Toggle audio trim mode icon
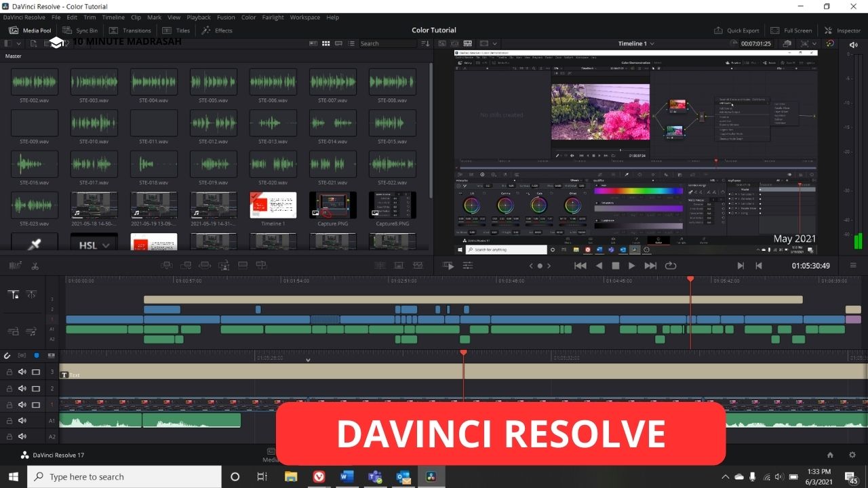The height and width of the screenshot is (488, 868). coord(22,355)
